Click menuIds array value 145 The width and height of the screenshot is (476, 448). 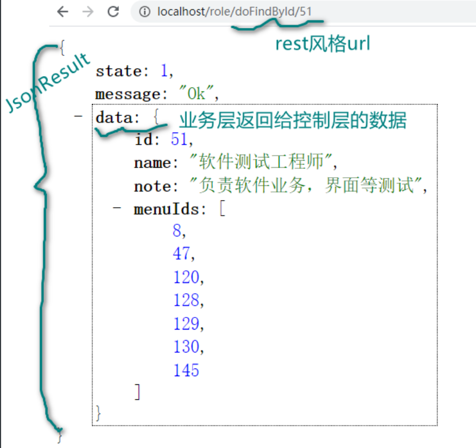tap(186, 370)
